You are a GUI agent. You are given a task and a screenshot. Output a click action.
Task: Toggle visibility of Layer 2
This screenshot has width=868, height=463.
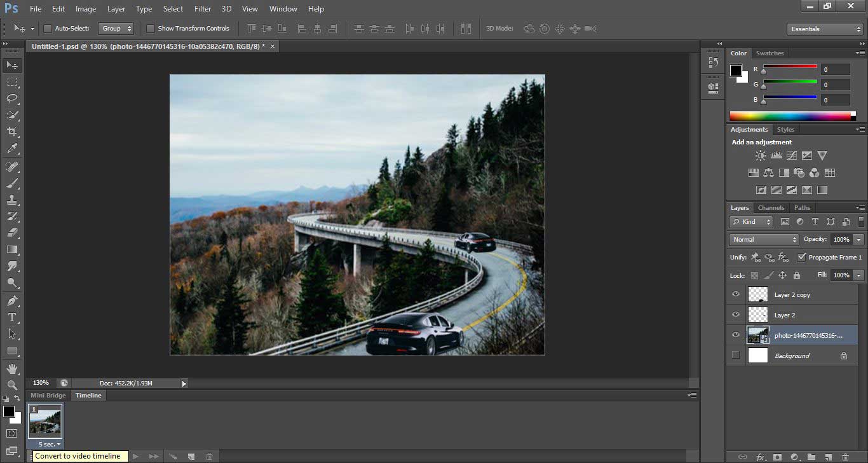click(x=736, y=315)
